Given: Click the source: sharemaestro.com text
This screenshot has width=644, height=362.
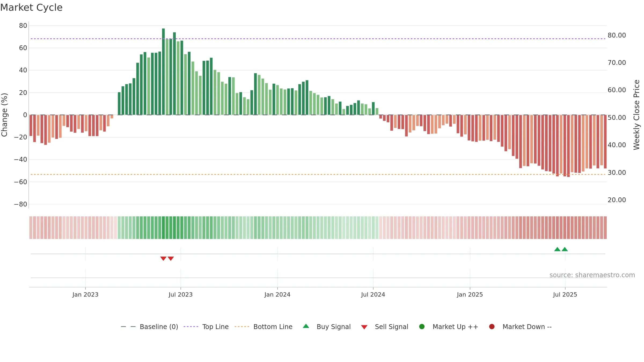Looking at the screenshot, I should pos(592,275).
